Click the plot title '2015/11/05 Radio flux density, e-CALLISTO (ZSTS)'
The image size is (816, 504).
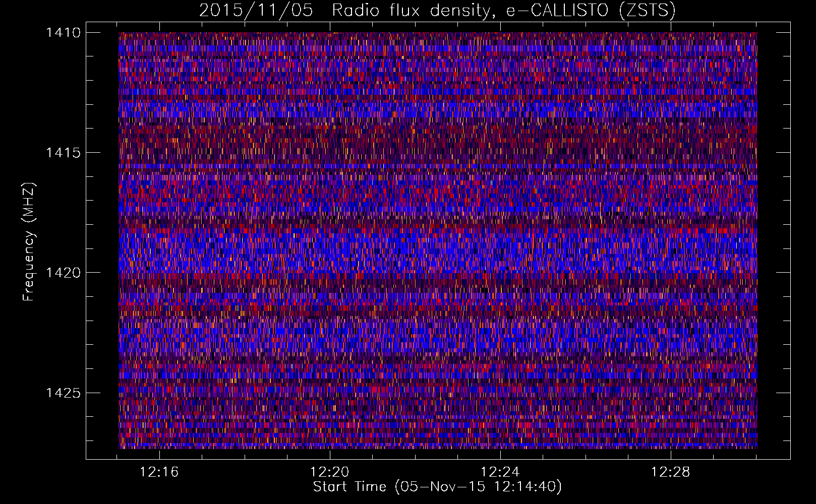pyautogui.click(x=437, y=11)
